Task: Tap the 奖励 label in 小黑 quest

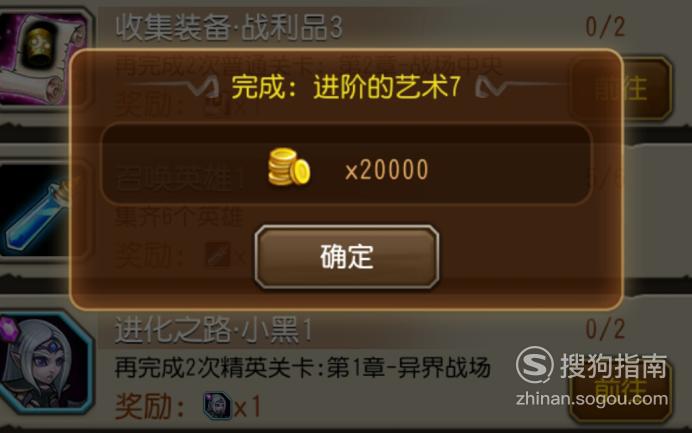Action: 150,406
